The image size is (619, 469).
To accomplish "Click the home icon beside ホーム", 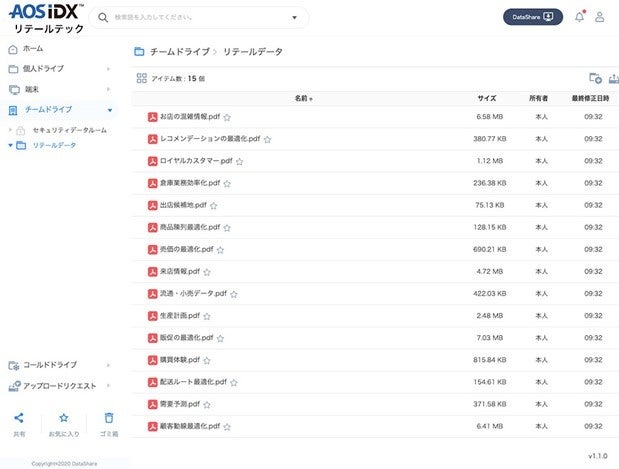I will (x=13, y=49).
